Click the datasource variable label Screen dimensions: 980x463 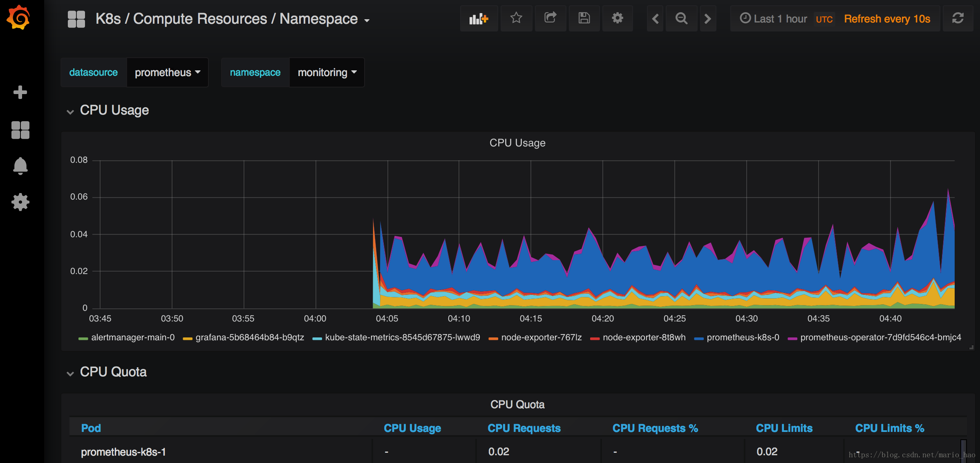94,72
